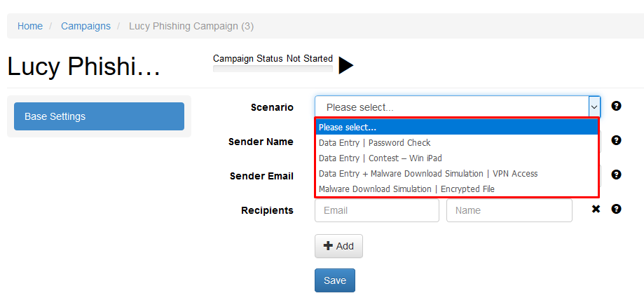The height and width of the screenshot is (300, 644).
Task: Open help icon beside Sender Email
Action: pyautogui.click(x=616, y=175)
